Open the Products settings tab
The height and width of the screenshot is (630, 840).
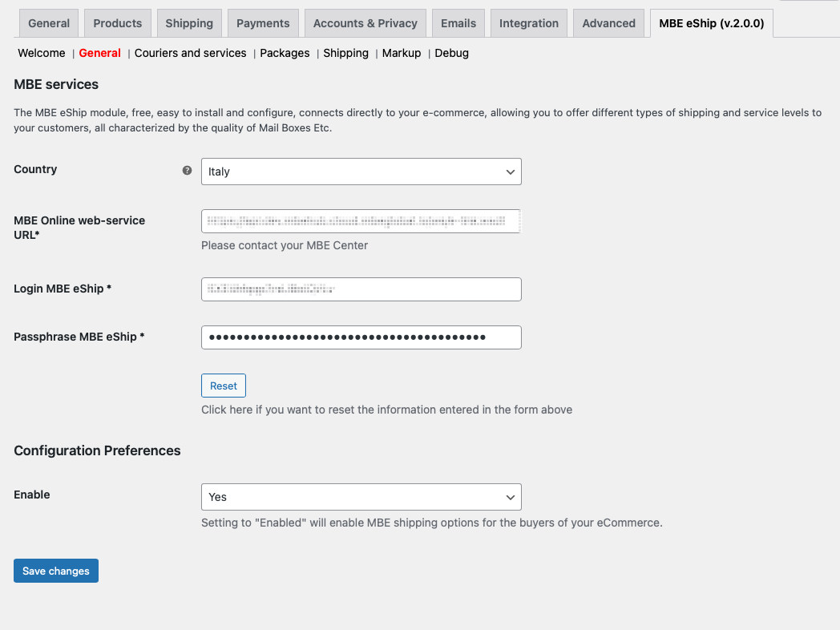click(118, 23)
